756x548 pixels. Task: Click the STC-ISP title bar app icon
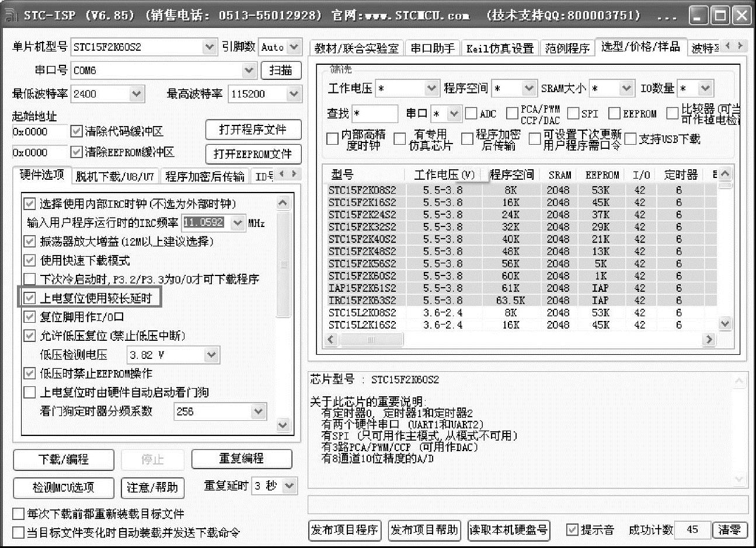[x=11, y=16]
